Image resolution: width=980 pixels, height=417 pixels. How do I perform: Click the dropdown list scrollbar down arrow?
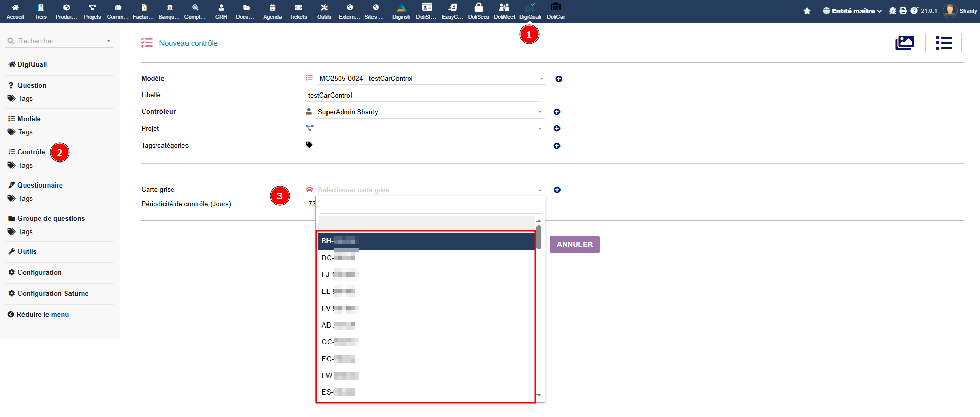539,395
